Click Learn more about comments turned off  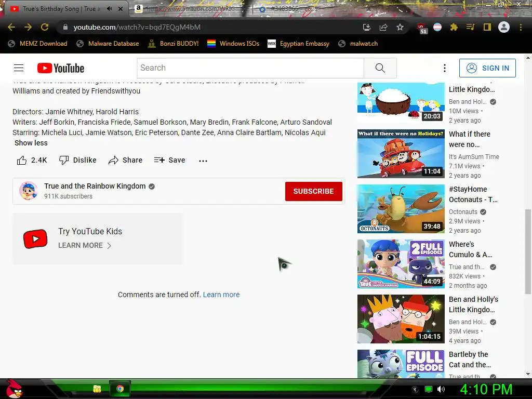[221, 295]
